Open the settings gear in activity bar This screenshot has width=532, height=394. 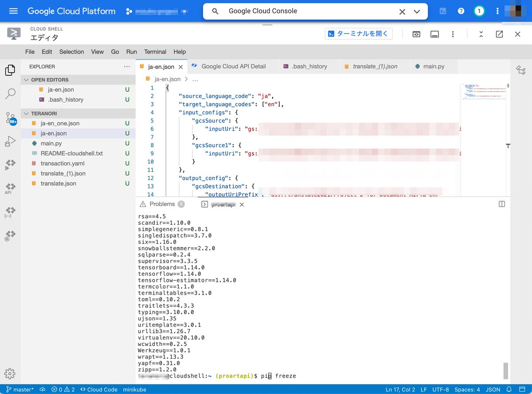pos(10,373)
